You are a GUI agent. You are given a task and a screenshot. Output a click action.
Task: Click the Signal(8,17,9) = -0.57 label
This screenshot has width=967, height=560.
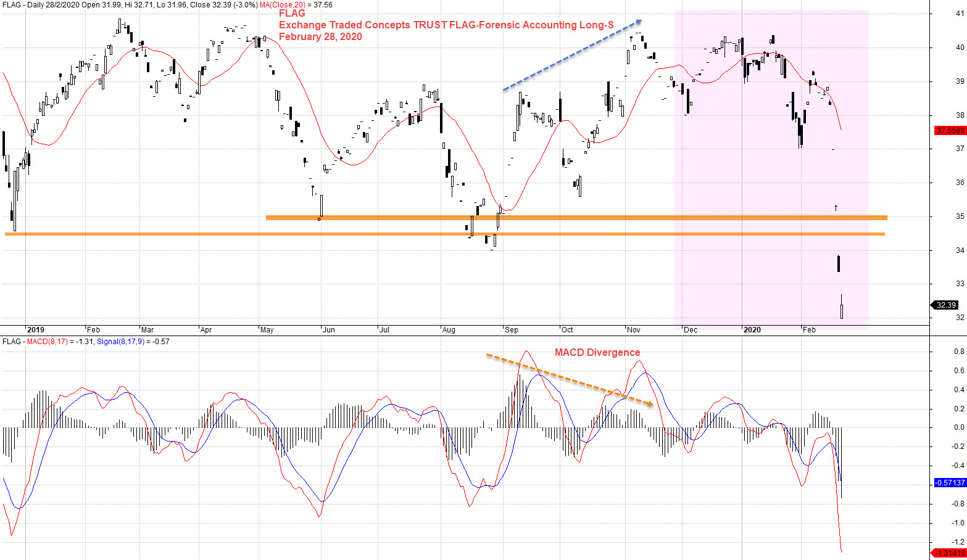pyautogui.click(x=133, y=342)
